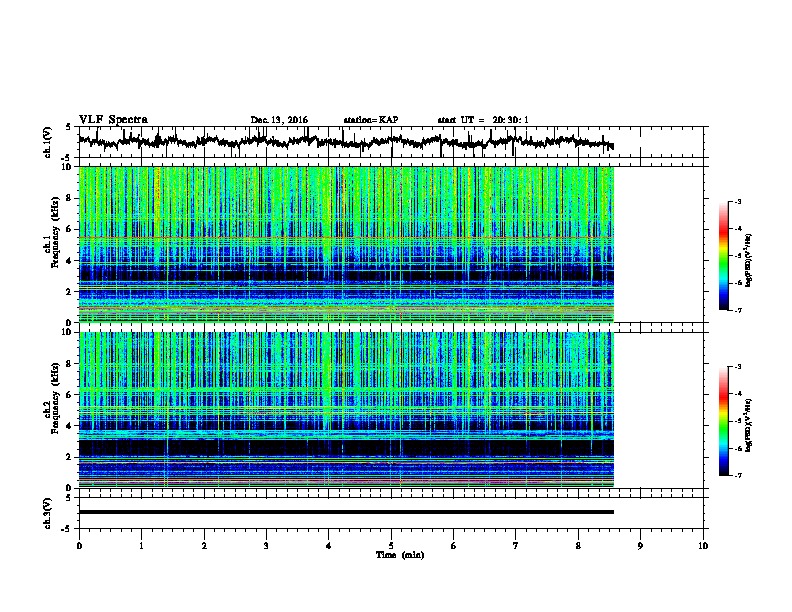Click the "-7" label on ch.2 color bar
This screenshot has height=612, width=792.
738,476
